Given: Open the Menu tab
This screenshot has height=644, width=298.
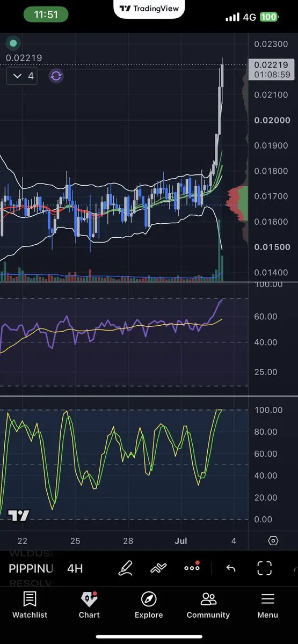Looking at the screenshot, I should coord(267,605).
